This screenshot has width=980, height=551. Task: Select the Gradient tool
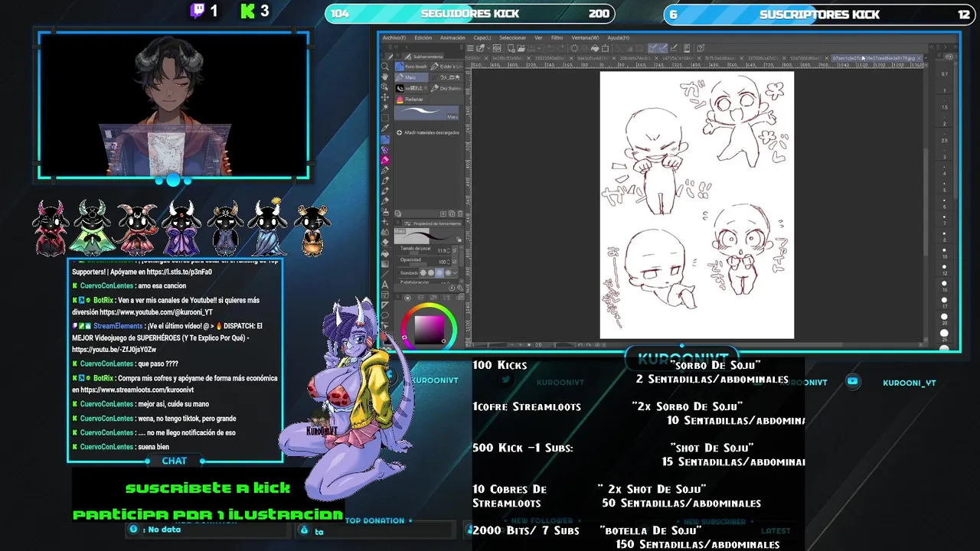tap(385, 264)
